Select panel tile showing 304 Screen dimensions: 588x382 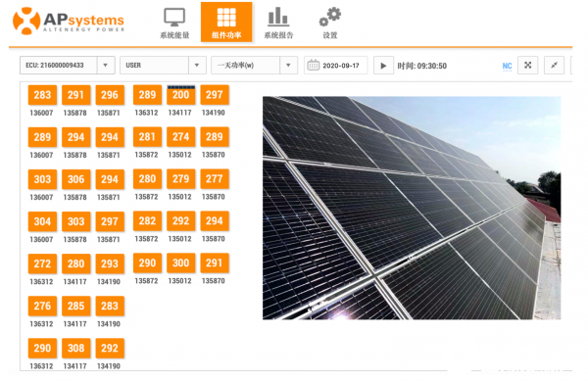pos(42,221)
